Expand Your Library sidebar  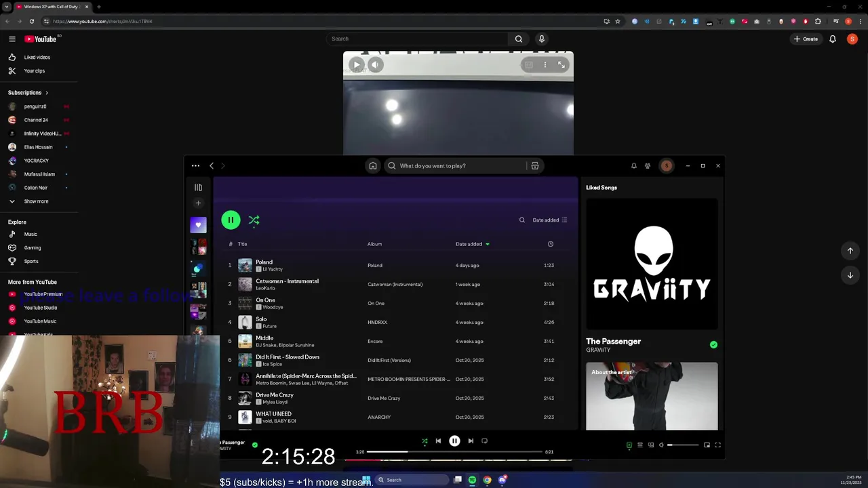[198, 187]
